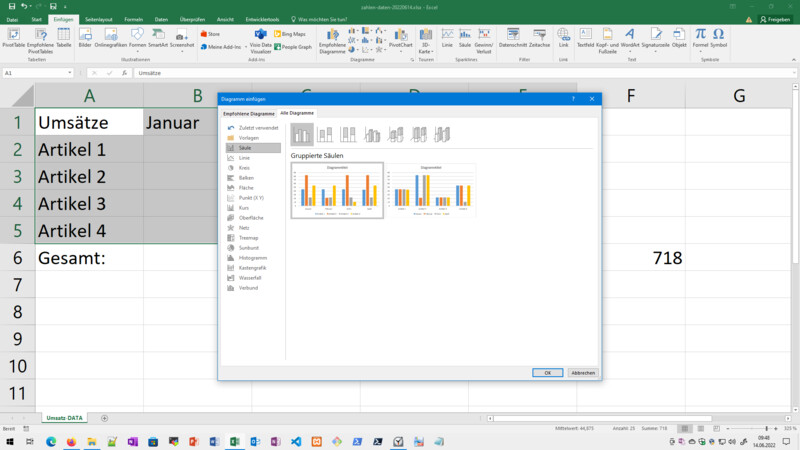This screenshot has width=800, height=450.
Task: Click the dialog help question mark
Action: click(x=573, y=99)
